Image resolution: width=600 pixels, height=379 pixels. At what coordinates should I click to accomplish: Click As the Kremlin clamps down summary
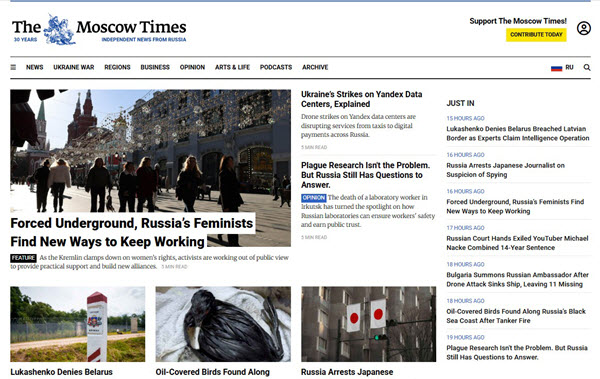coord(150,262)
